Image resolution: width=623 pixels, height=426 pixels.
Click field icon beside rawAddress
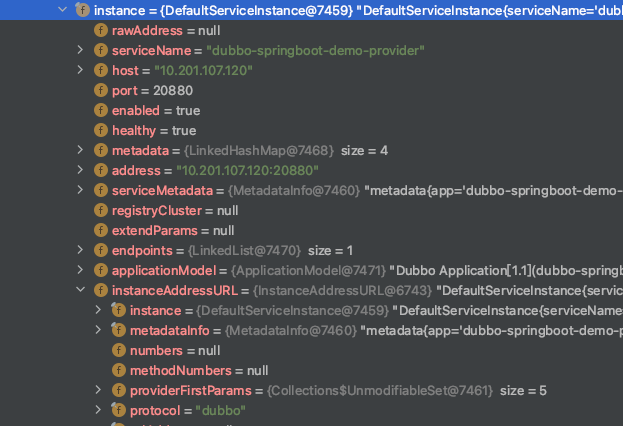101,30
